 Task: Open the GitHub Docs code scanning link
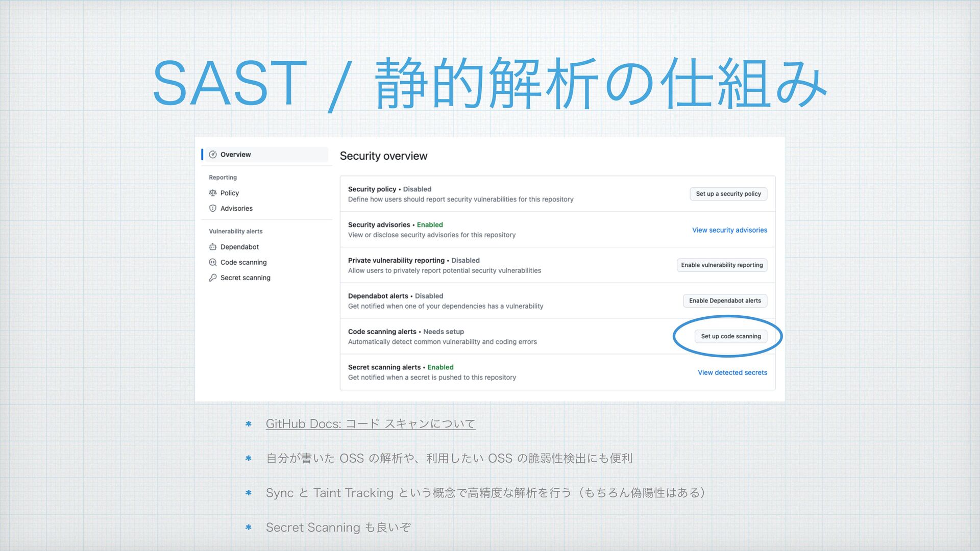pyautogui.click(x=371, y=424)
